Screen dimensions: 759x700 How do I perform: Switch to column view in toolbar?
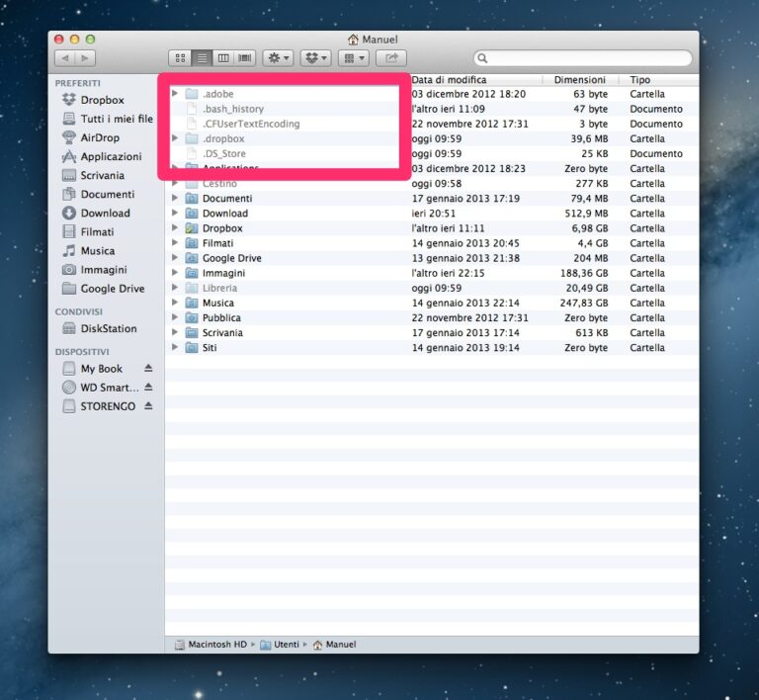coord(223,58)
